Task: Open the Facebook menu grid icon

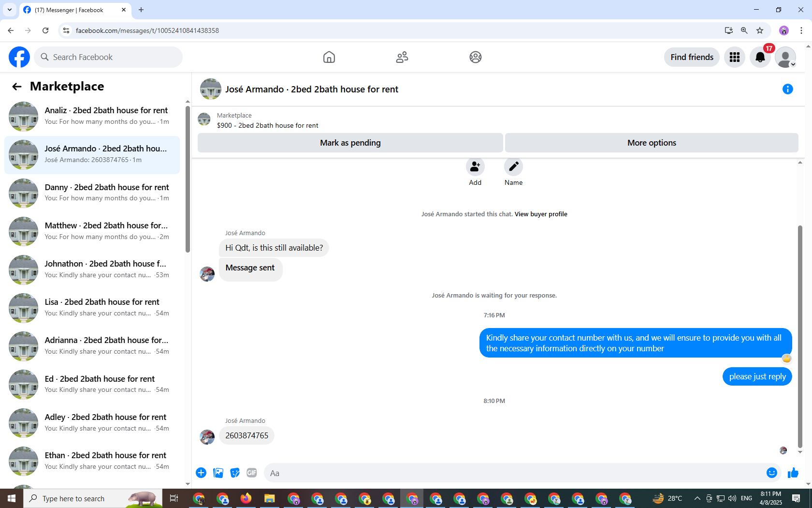Action: pyautogui.click(x=735, y=57)
